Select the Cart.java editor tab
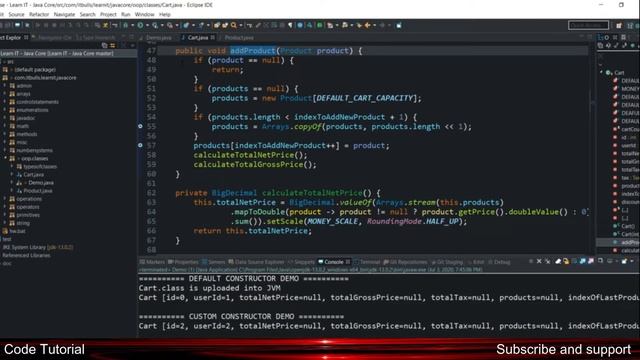Image resolution: width=640 pixels, height=360 pixels. (198, 38)
